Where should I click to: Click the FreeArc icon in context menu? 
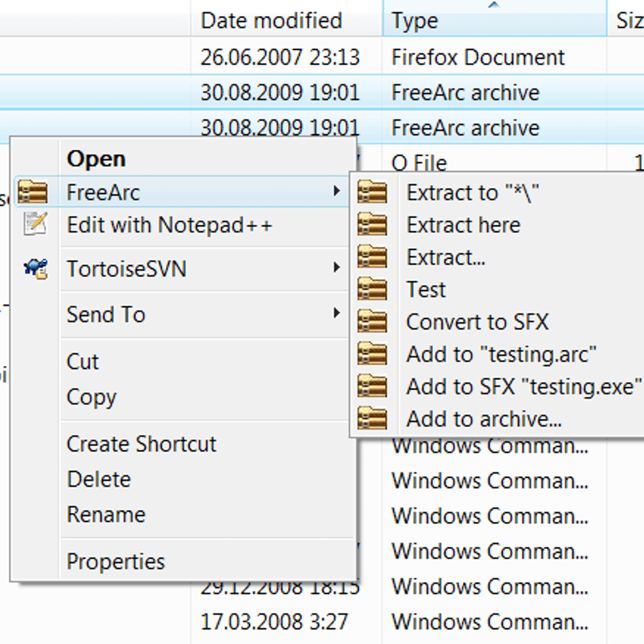tap(33, 192)
